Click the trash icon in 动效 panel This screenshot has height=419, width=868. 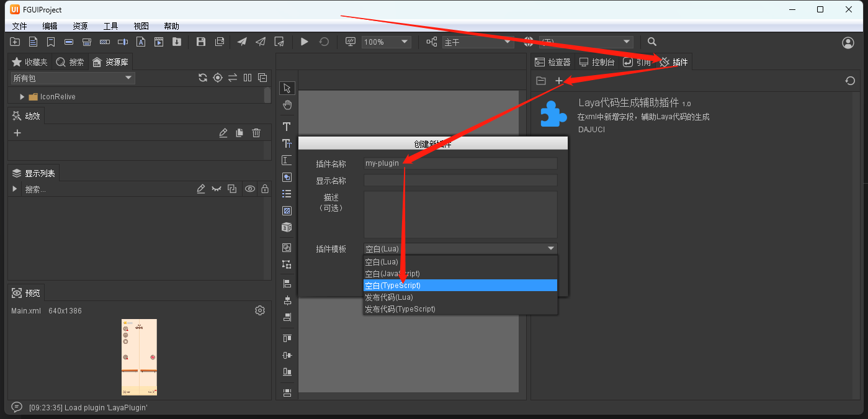[x=256, y=133]
